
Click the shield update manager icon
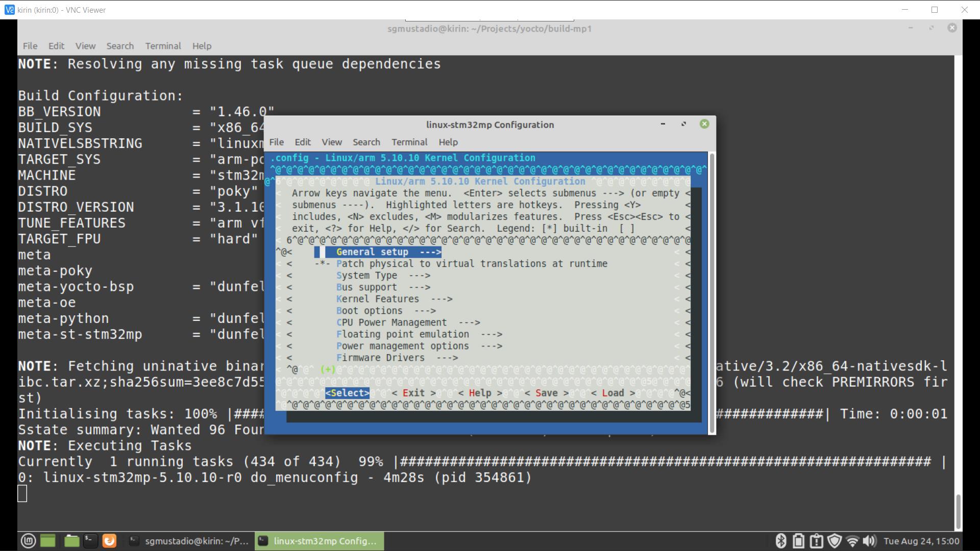tap(835, 541)
